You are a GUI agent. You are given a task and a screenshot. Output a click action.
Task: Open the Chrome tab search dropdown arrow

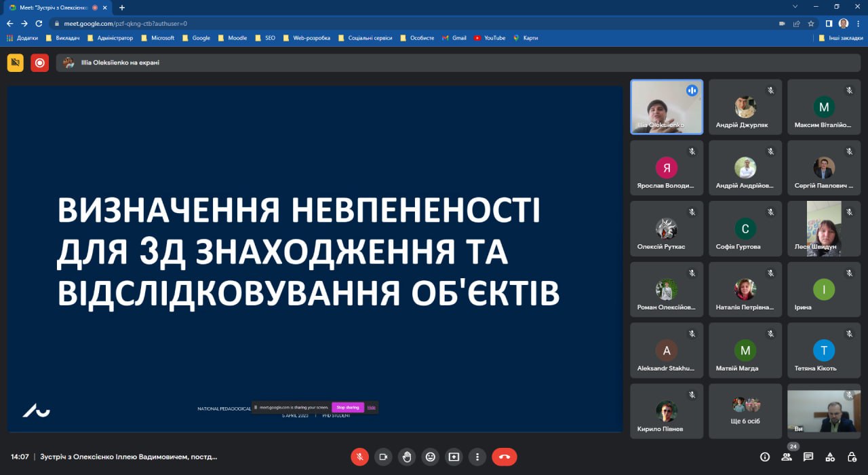point(795,7)
